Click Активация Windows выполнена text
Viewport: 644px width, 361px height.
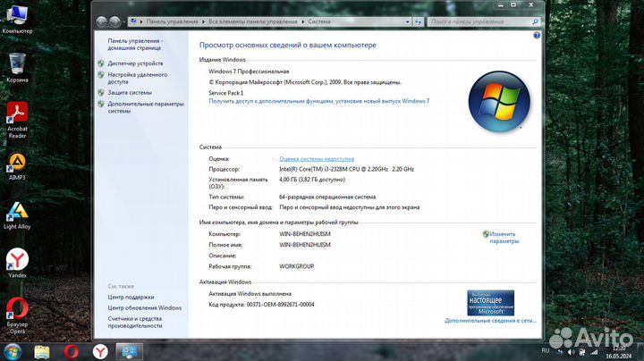(x=250, y=294)
